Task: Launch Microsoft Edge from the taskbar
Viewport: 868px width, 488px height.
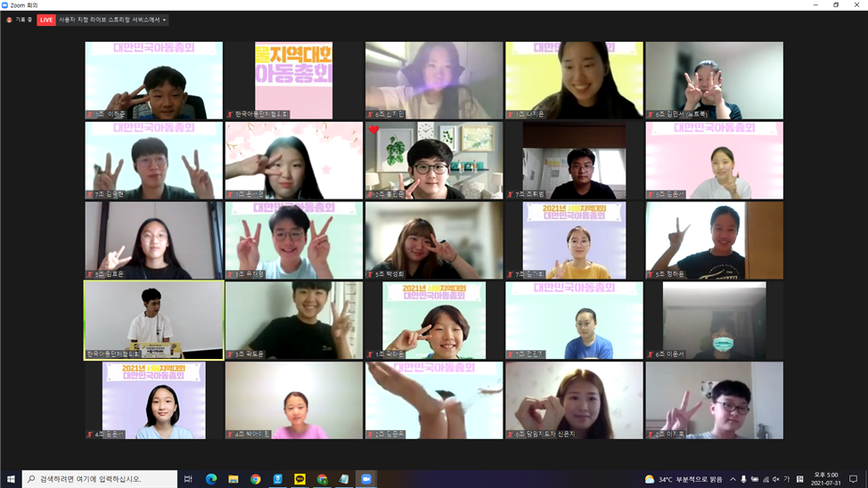Action: [x=211, y=479]
